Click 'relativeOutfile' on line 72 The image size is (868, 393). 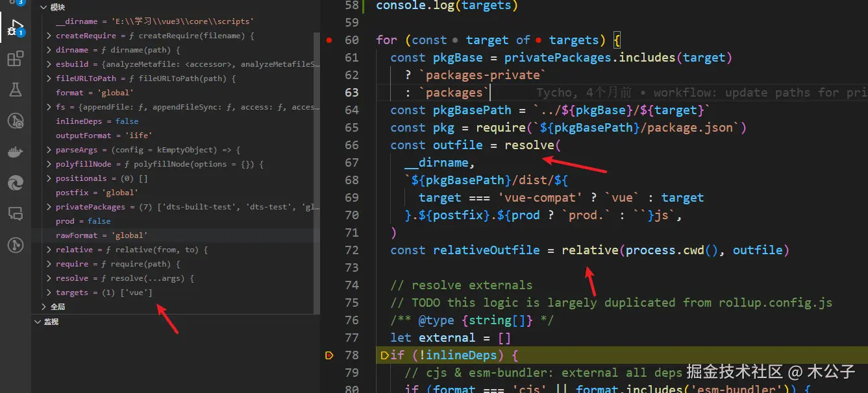486,250
